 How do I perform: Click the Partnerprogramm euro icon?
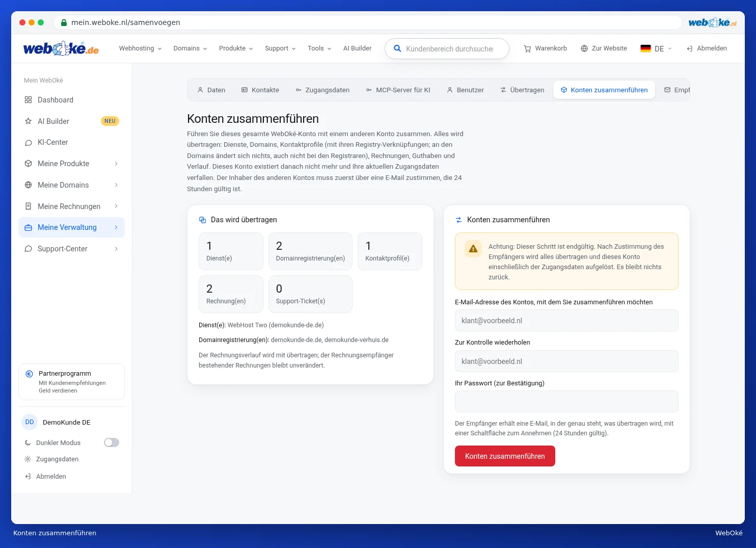[x=30, y=374]
